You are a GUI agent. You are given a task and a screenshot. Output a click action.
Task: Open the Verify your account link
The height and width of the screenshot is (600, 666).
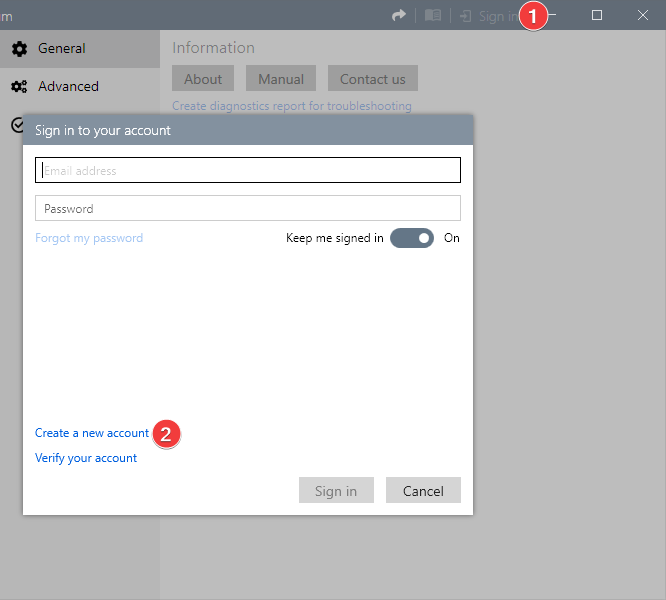coord(86,458)
